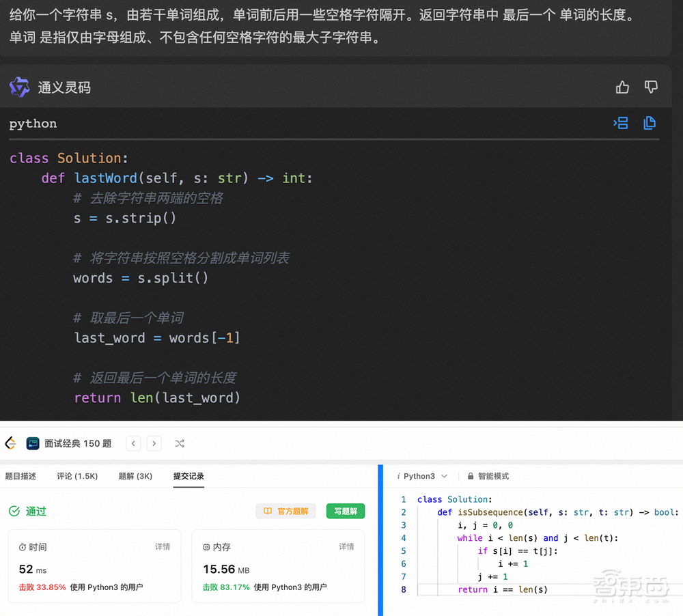Click the Tongyi Lingma logo icon
The width and height of the screenshot is (683, 616).
coord(19,87)
